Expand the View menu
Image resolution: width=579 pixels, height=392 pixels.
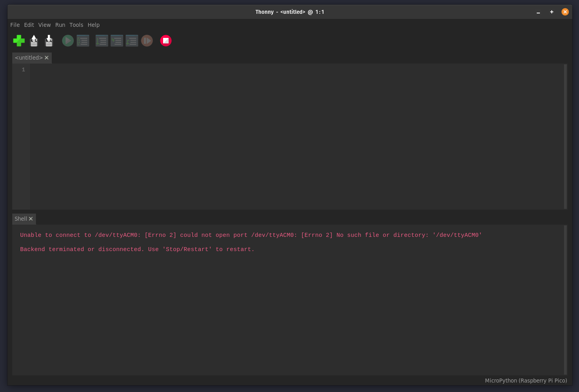[44, 25]
